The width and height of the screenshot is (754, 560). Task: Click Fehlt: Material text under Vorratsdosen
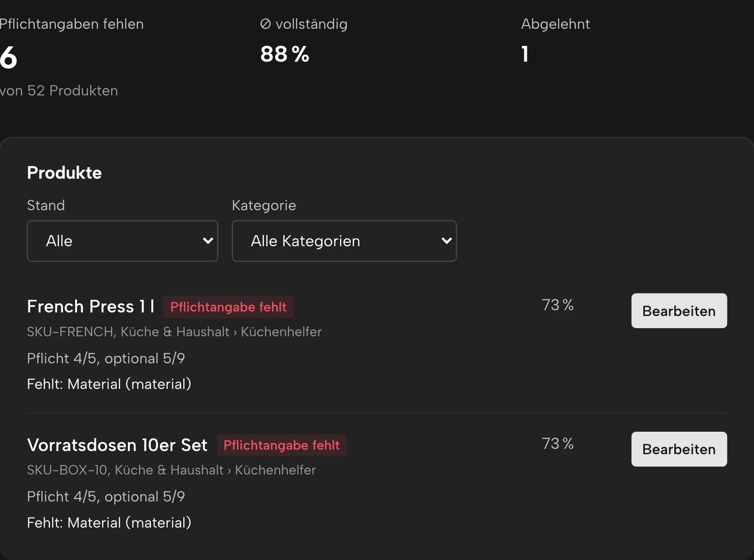pos(109,523)
